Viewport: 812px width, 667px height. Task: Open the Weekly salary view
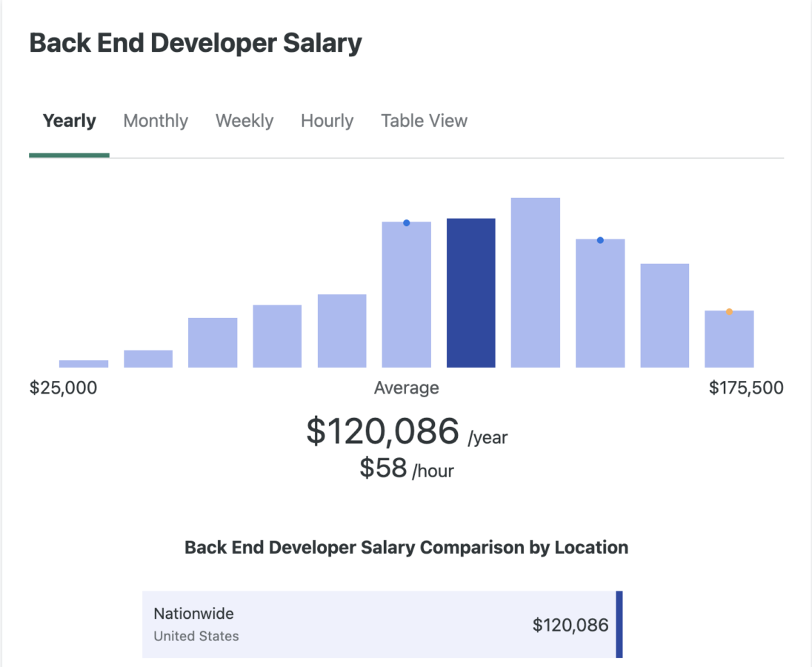point(244,121)
